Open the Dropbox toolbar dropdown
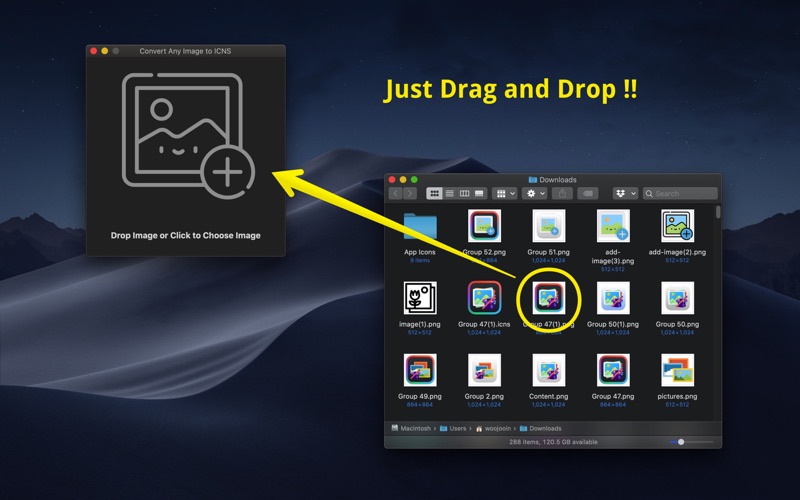Viewport: 800px width, 500px height. (x=626, y=193)
